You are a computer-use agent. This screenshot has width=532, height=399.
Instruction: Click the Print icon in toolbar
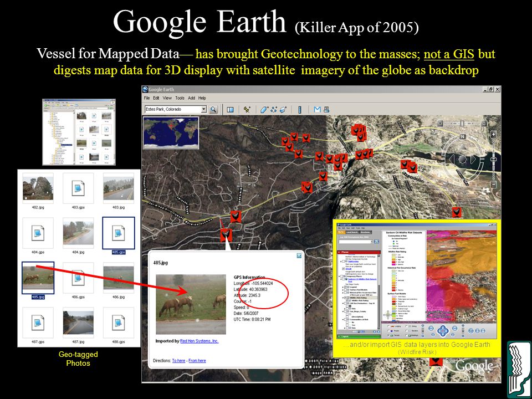pos(326,109)
